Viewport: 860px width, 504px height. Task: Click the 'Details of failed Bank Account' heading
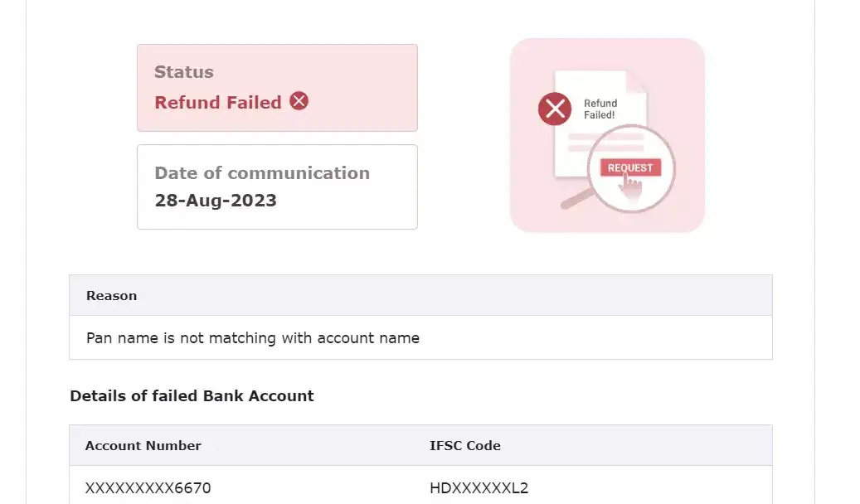(x=192, y=396)
